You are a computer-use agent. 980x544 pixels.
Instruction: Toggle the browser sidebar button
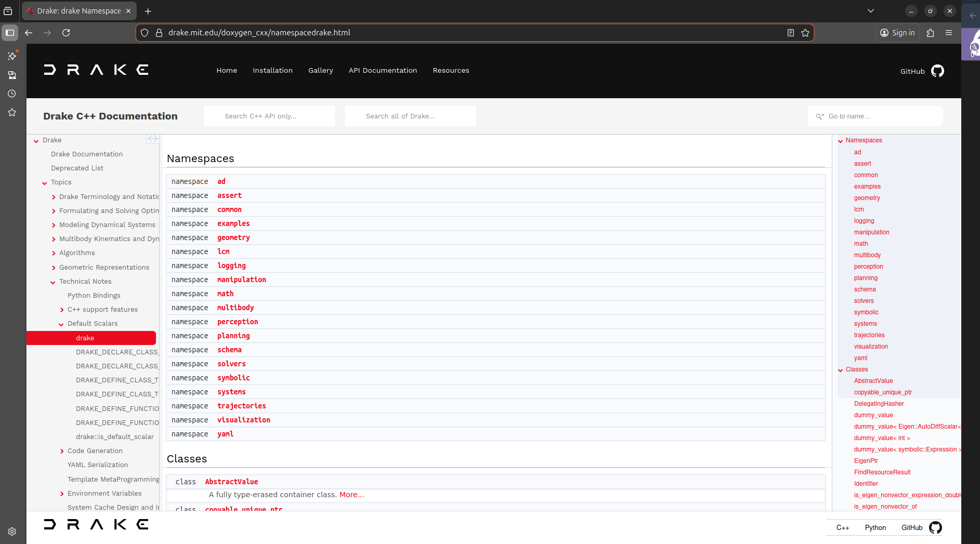click(10, 33)
